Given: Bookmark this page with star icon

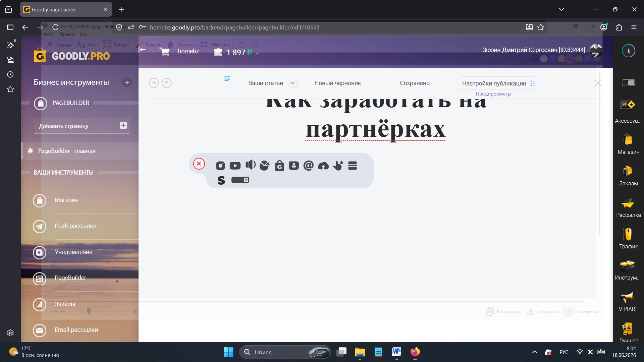Looking at the screenshot, I should tap(541, 27).
